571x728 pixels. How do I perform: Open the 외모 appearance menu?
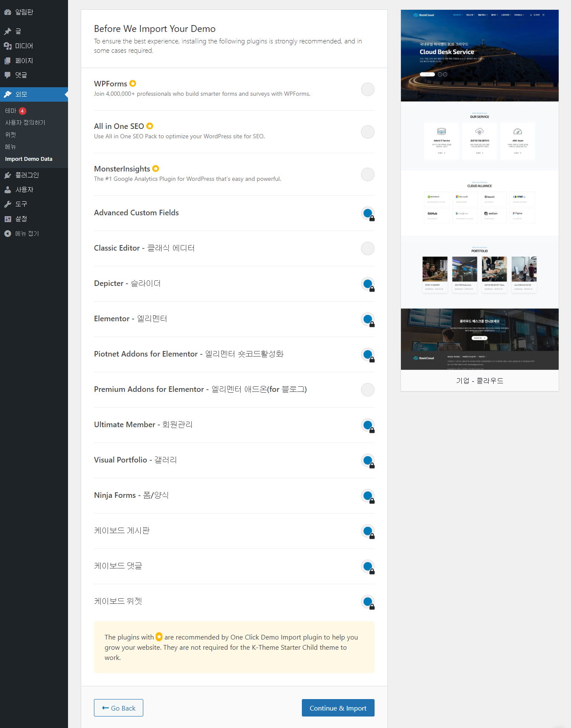[x=34, y=94]
